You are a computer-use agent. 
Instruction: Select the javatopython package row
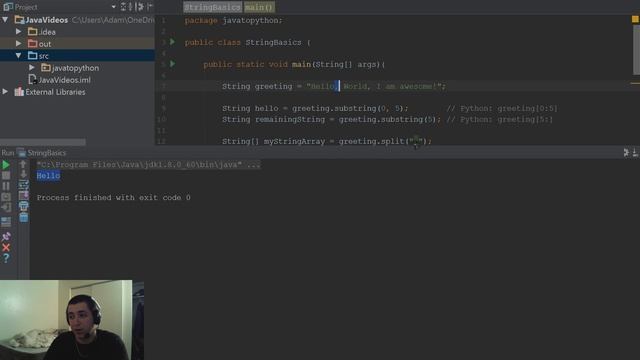77,68
